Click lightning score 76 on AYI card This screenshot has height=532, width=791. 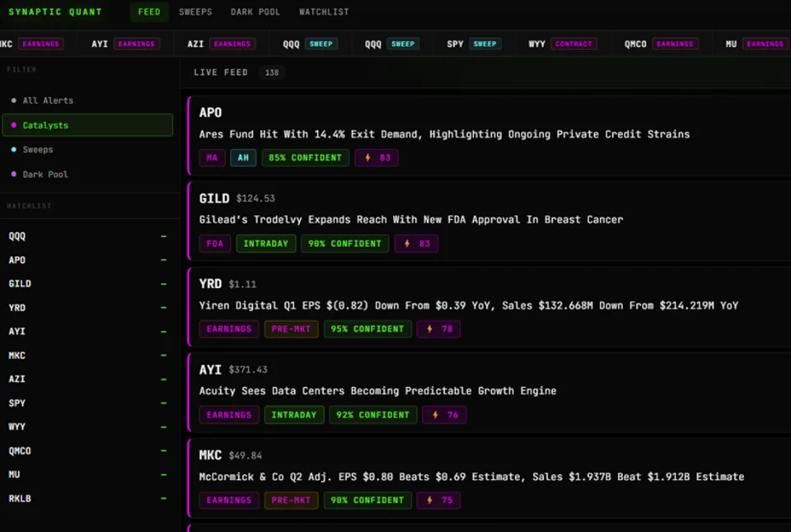pyautogui.click(x=444, y=414)
